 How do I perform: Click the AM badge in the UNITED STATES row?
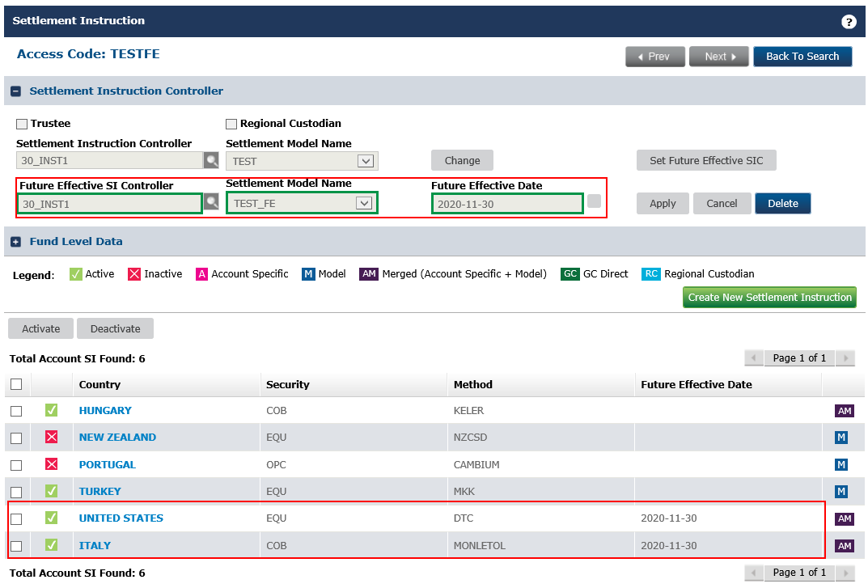coord(845,518)
